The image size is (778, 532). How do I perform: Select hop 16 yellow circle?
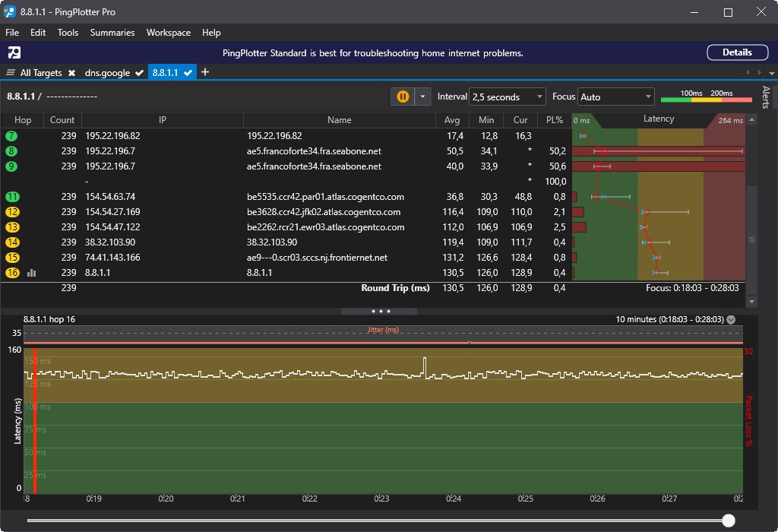pyautogui.click(x=12, y=272)
